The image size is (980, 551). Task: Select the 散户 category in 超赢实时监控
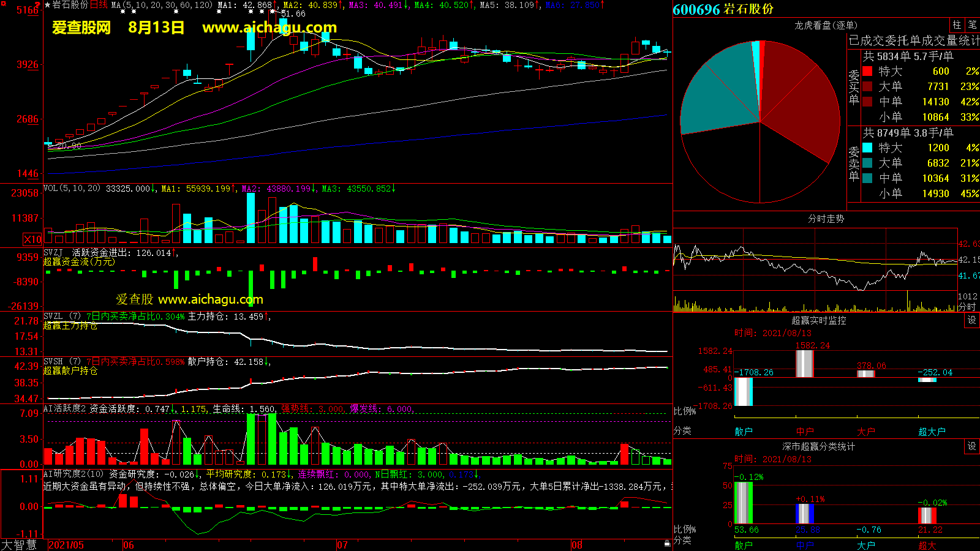pyautogui.click(x=743, y=432)
